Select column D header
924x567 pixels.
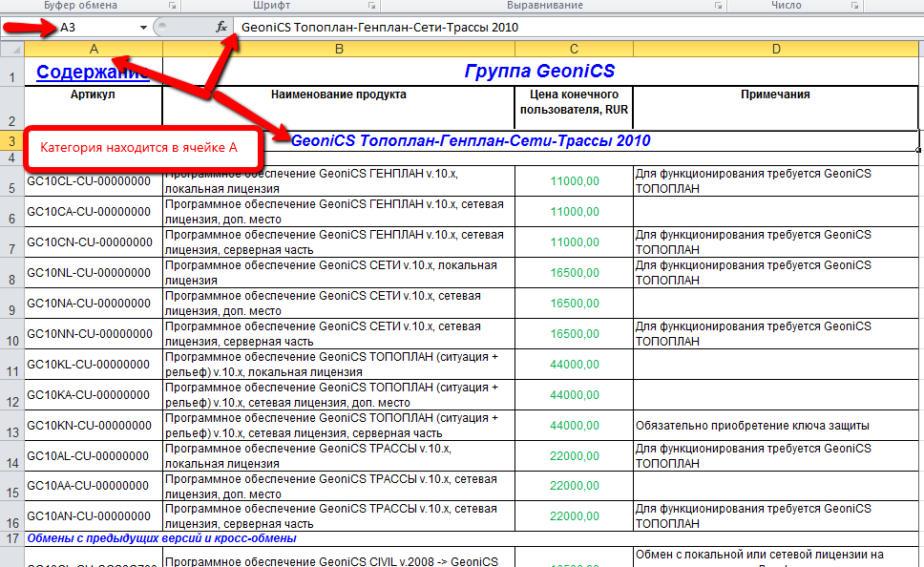[x=776, y=49]
